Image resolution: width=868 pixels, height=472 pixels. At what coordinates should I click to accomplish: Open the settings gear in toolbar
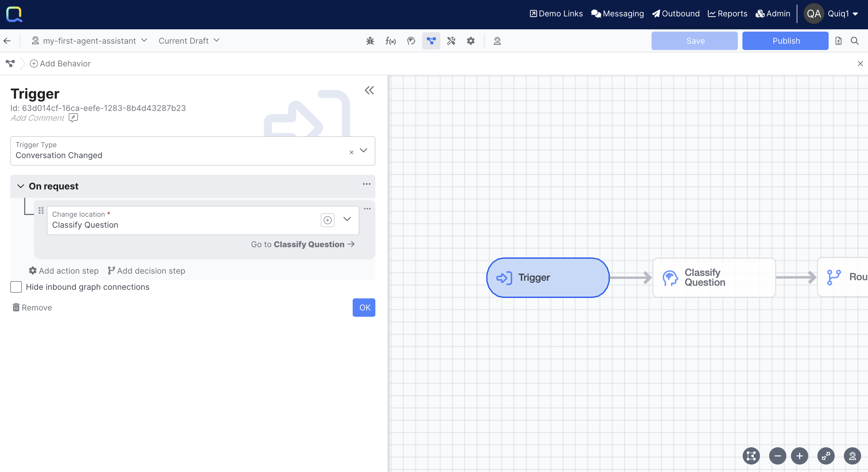click(x=471, y=41)
